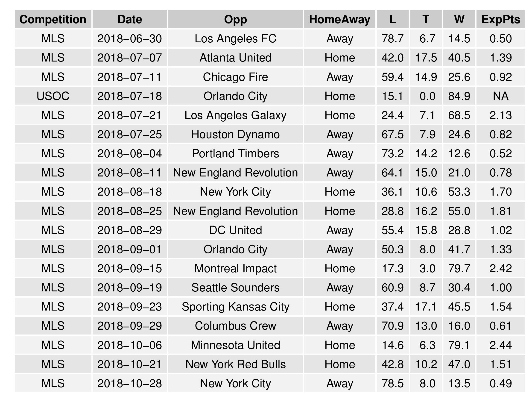Viewport: 532px width, 399px height.
Task: Click the Date column header
Action: [x=130, y=19]
